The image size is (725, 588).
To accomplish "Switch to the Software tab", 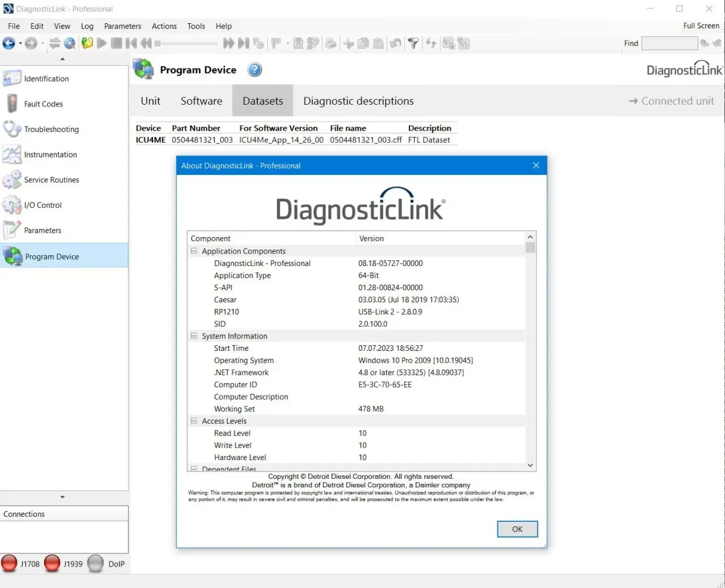I will [201, 101].
